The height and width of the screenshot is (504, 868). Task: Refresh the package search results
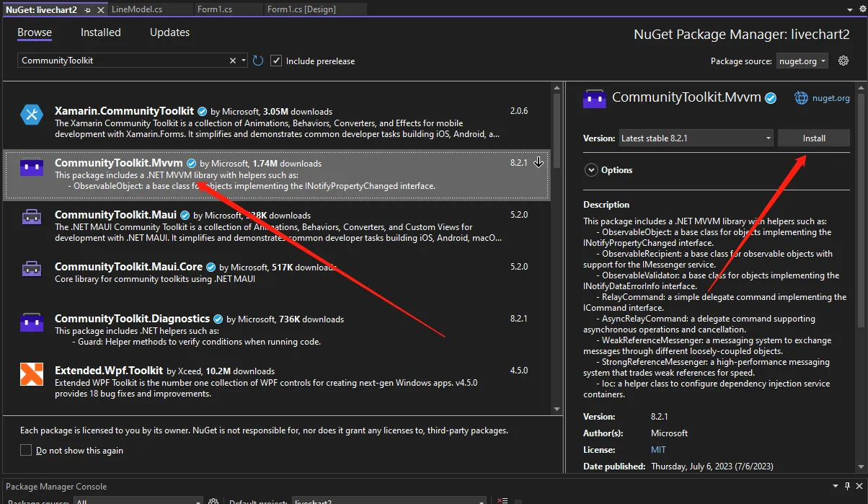(258, 61)
